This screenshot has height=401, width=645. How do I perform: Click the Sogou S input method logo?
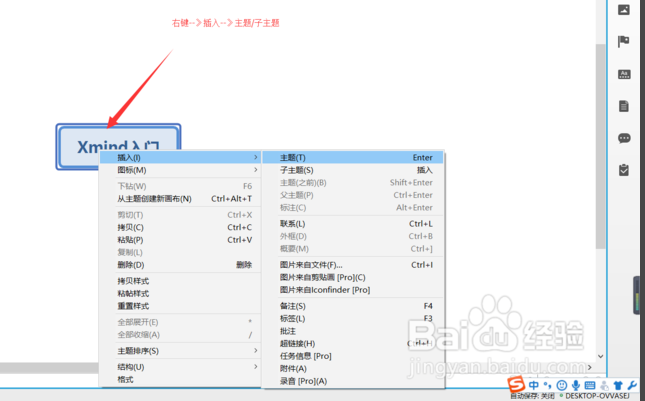[x=516, y=385]
